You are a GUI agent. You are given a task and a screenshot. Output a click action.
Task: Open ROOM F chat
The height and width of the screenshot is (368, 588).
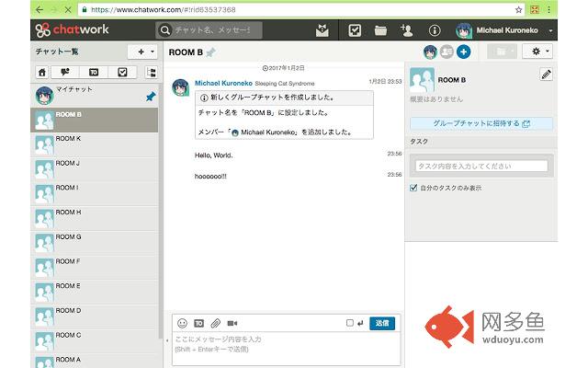pos(94,268)
